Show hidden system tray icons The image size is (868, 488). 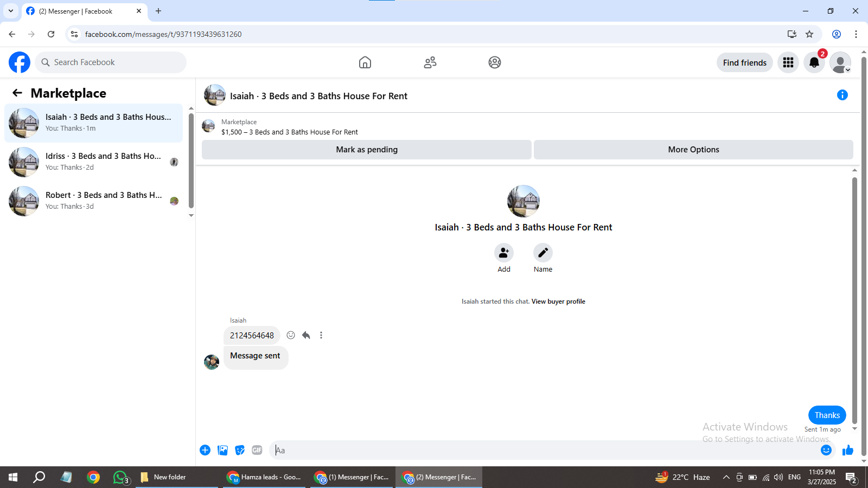tap(726, 477)
